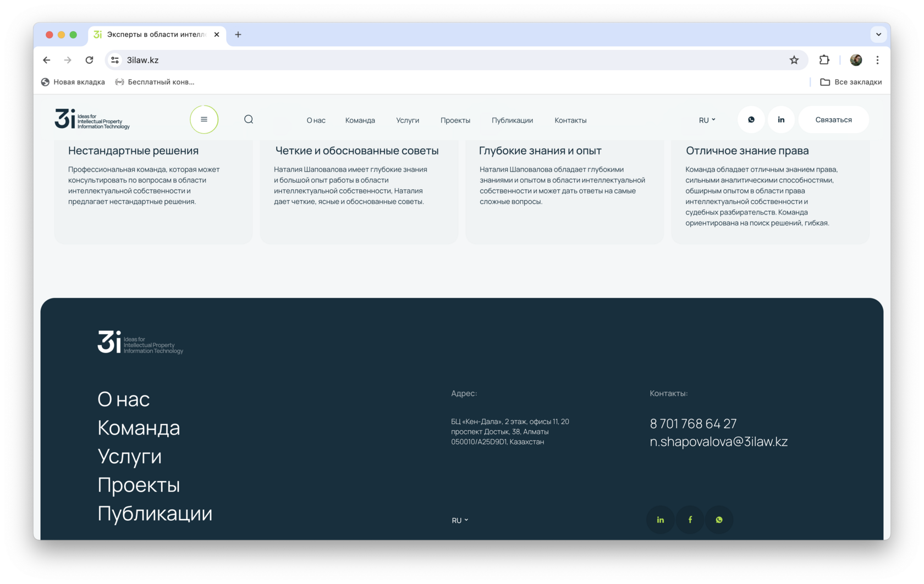Click the footer WhatsApp icon
The height and width of the screenshot is (584, 924).
[x=719, y=520]
